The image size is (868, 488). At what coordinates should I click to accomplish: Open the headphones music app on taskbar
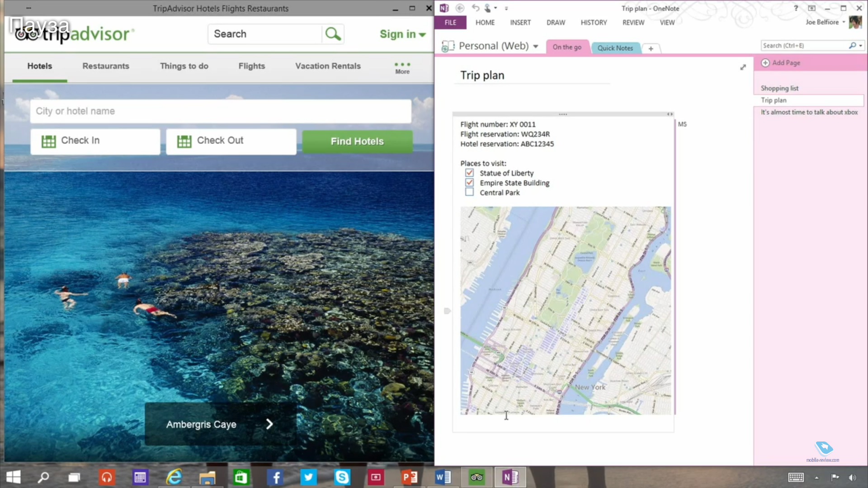(x=107, y=477)
